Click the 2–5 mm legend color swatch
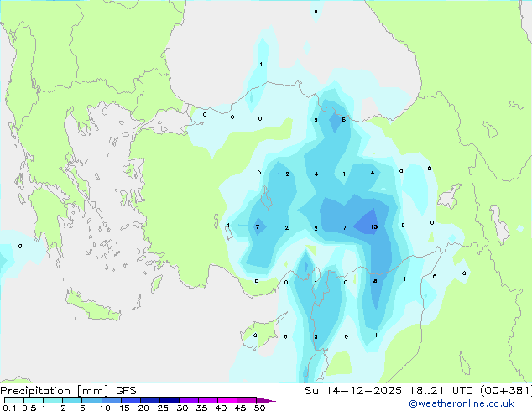The image size is (532, 411). [x=72, y=400]
